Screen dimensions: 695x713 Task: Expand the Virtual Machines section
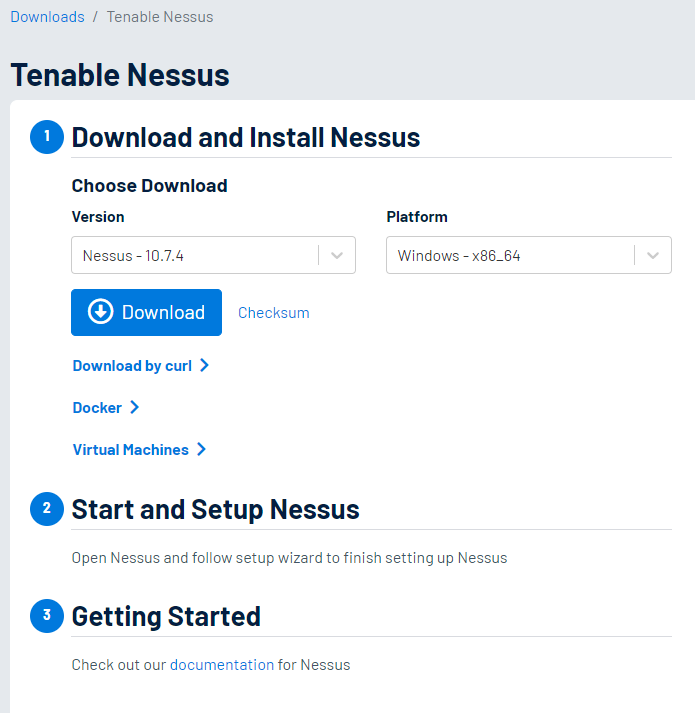(x=130, y=450)
